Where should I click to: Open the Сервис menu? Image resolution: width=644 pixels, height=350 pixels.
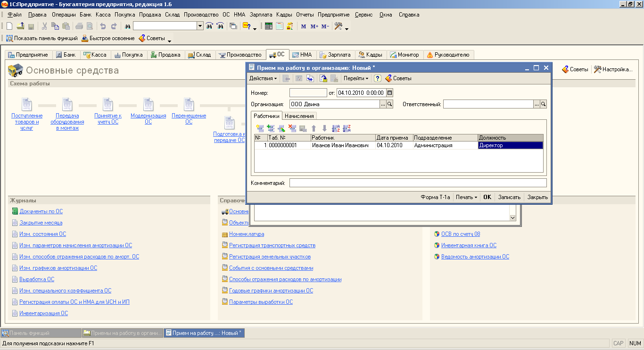pyautogui.click(x=363, y=15)
